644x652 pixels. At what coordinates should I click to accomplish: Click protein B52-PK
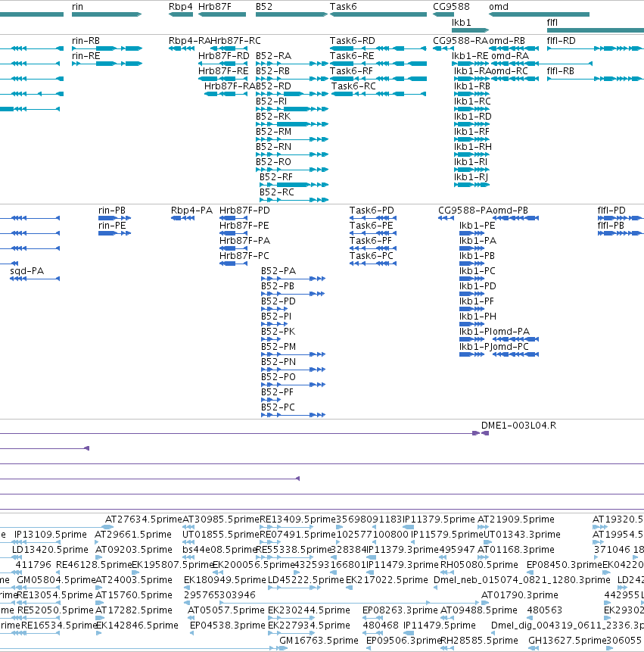tap(278, 332)
